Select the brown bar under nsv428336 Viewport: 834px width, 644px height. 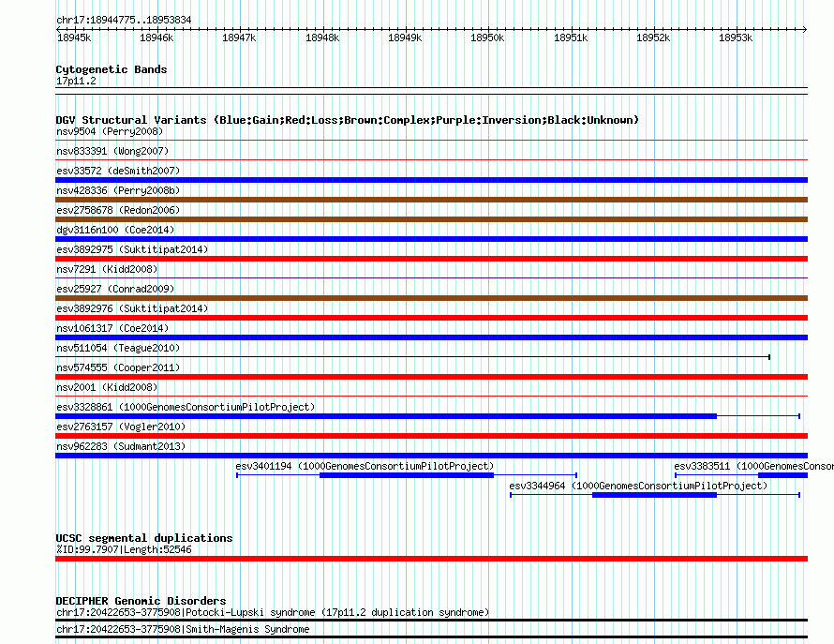pos(431,200)
